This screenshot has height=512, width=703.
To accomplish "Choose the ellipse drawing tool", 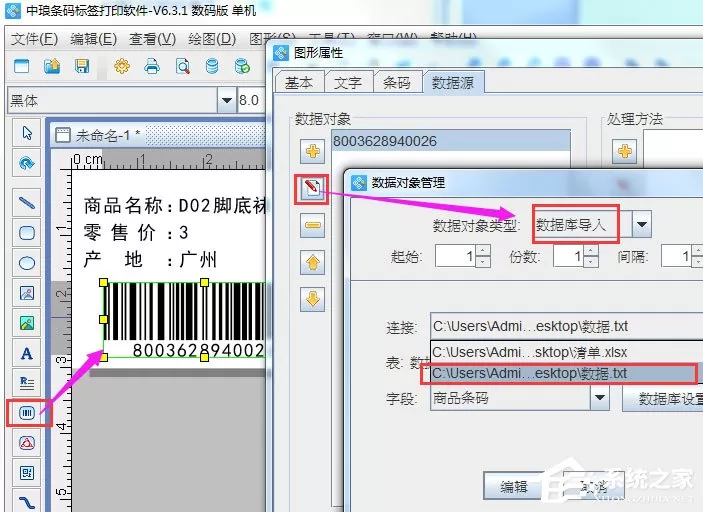I will [27, 263].
